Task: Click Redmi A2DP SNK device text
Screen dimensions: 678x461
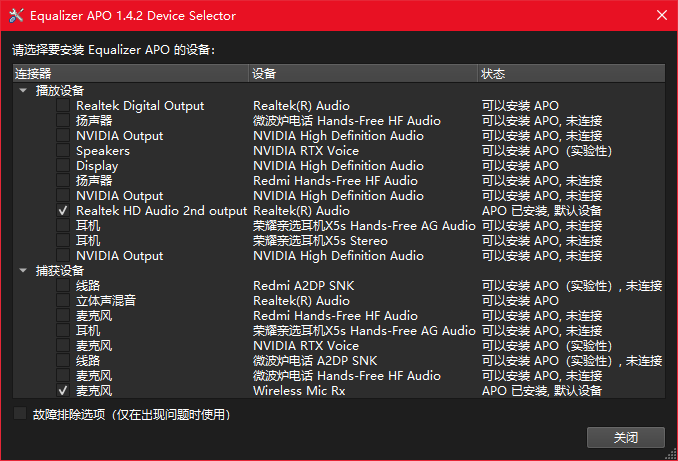Action: (x=304, y=286)
